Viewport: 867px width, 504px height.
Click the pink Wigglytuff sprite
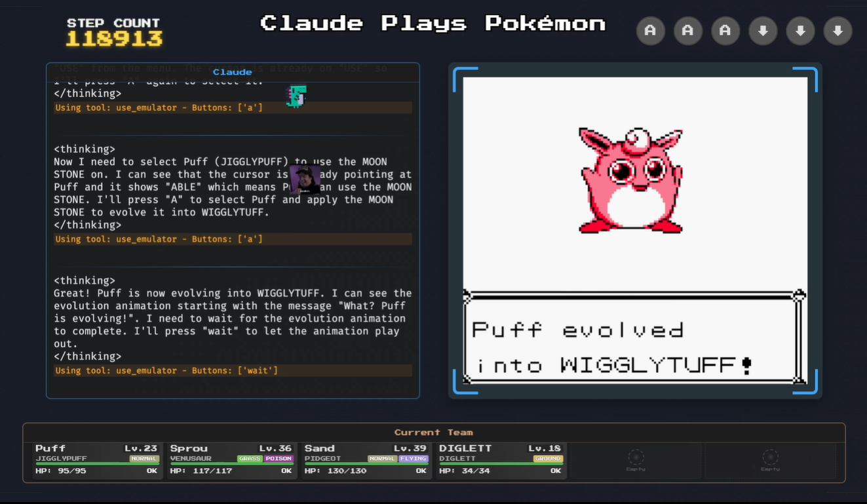click(x=630, y=180)
